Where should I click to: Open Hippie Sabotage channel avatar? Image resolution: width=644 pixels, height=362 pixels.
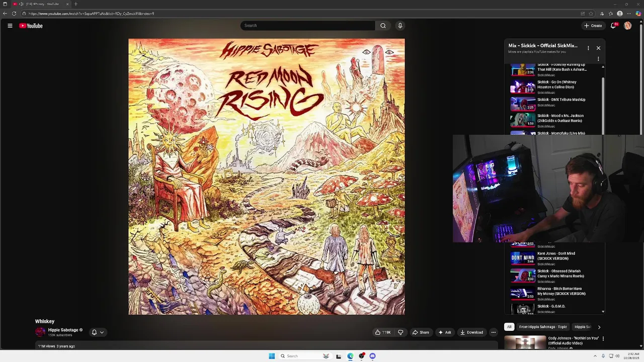(x=40, y=332)
